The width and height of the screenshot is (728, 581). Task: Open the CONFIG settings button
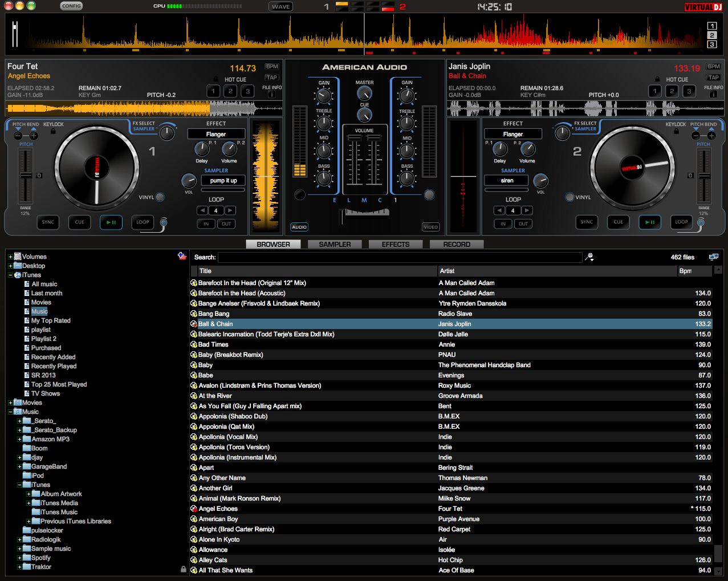71,6
